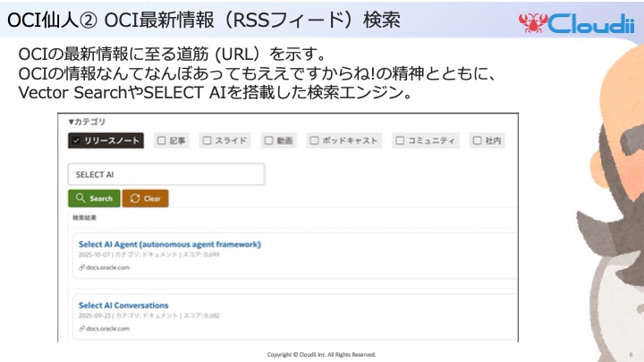The height and width of the screenshot is (362, 644).
Task: Check the スライド category checkbox
Action: [x=207, y=140]
